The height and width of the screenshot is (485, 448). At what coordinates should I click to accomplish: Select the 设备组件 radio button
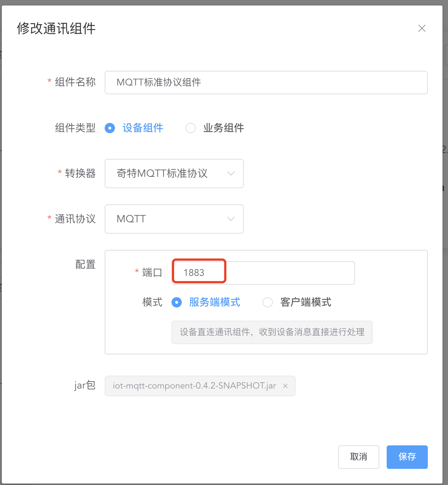[x=110, y=128]
